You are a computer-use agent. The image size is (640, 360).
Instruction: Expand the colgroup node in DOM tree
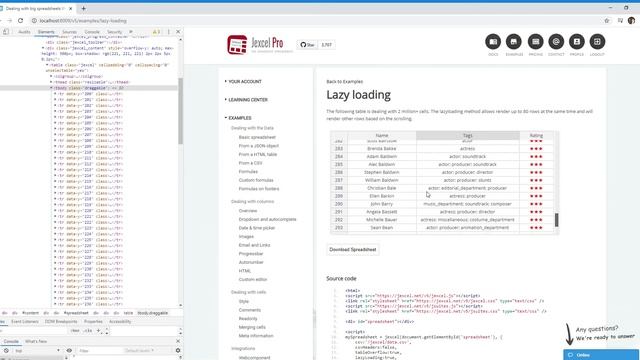(51, 76)
